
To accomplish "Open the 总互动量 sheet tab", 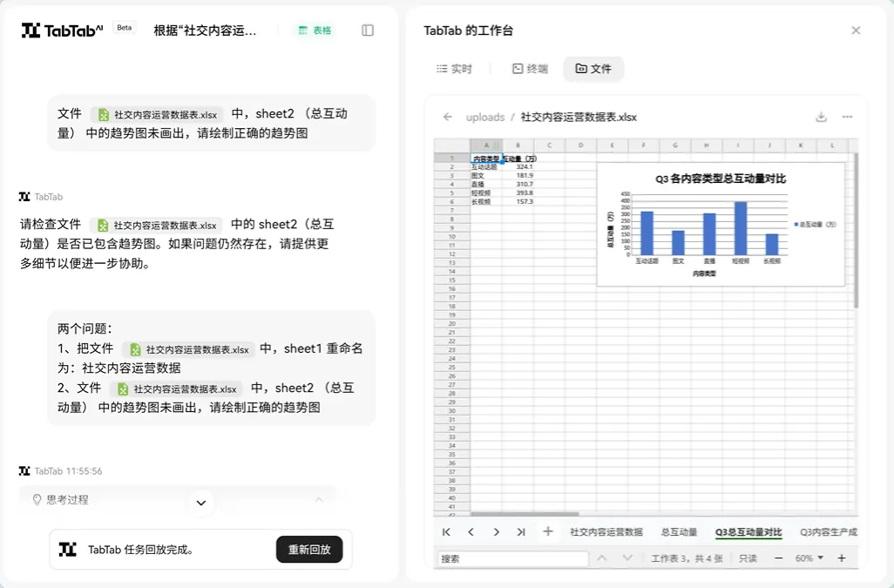I will tap(679, 532).
